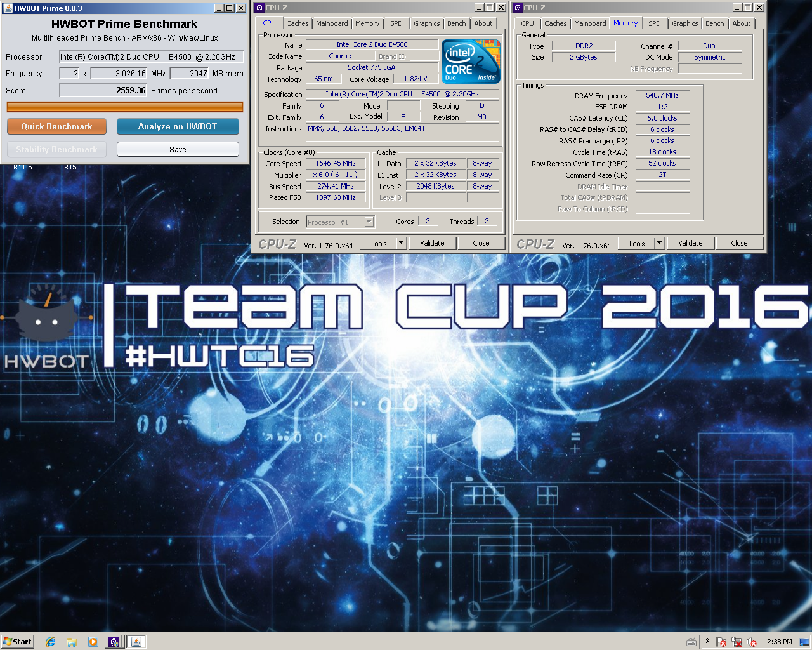The image size is (812, 650).
Task: Click the Command Rate value 2T
Action: coord(662,175)
